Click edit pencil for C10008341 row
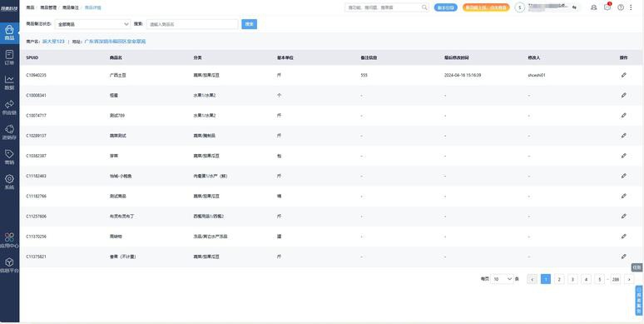The height and width of the screenshot is (324, 644). pyautogui.click(x=623, y=96)
